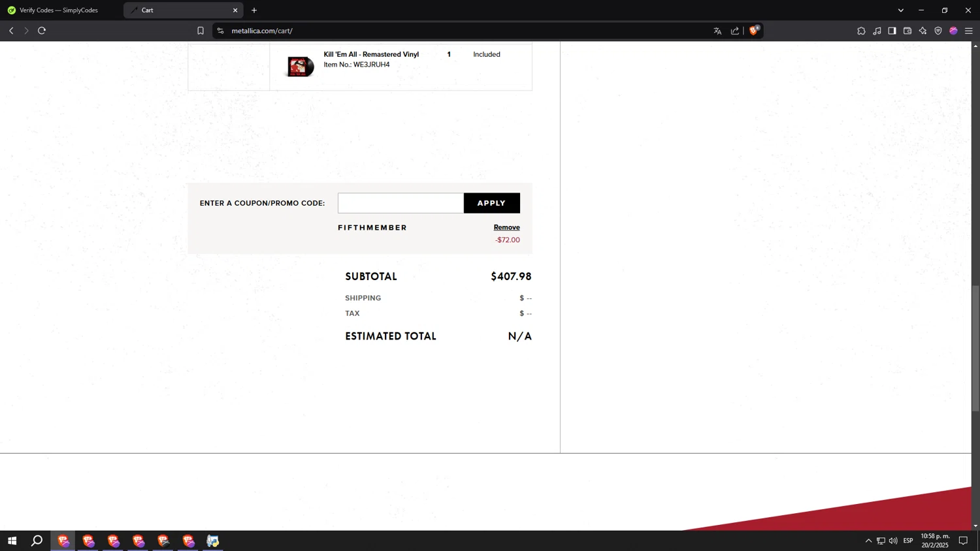This screenshot has height=551, width=980.
Task: Show hidden system tray icons
Action: [868, 541]
